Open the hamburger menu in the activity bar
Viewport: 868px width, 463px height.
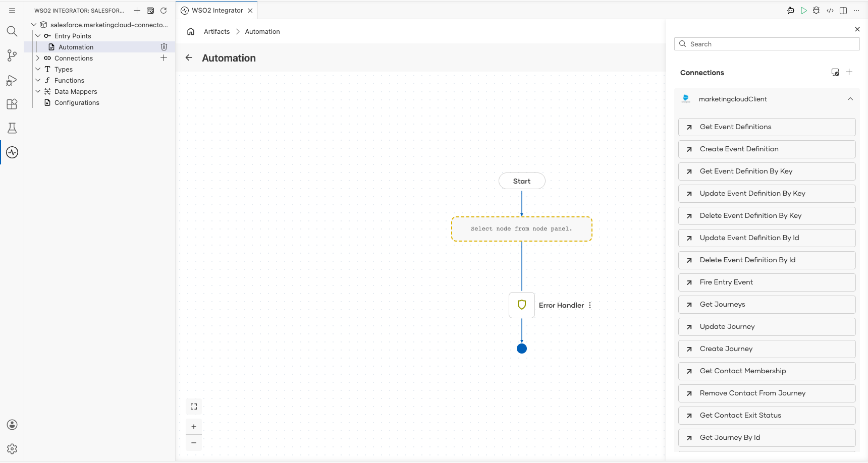[12, 10]
